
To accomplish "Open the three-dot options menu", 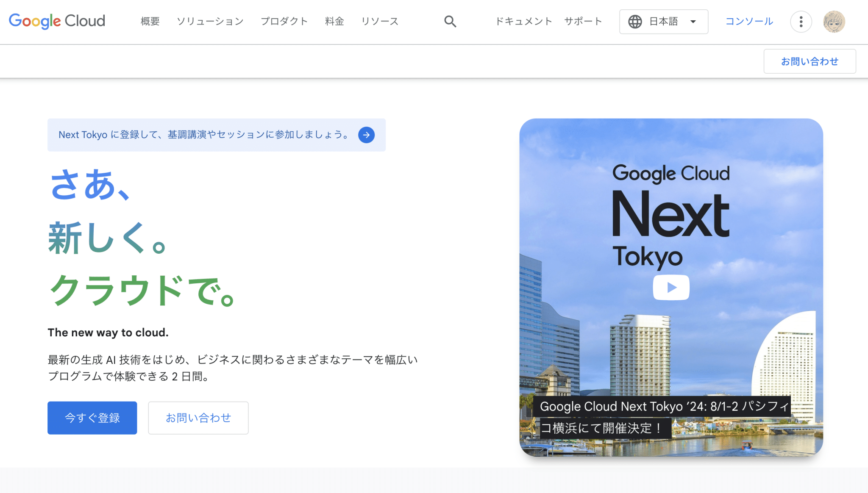I will 801,21.
